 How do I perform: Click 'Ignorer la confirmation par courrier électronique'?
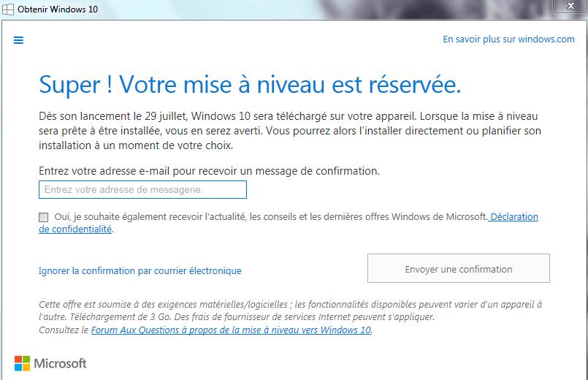pyautogui.click(x=140, y=270)
